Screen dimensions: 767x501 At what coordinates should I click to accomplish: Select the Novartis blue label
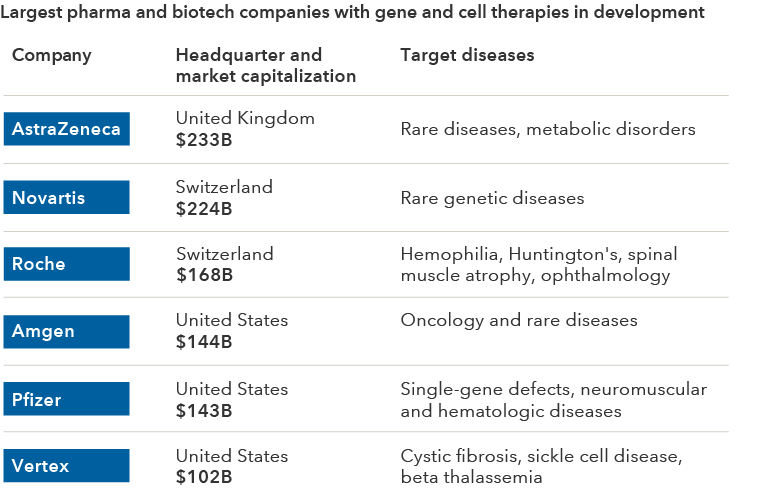tap(67, 198)
